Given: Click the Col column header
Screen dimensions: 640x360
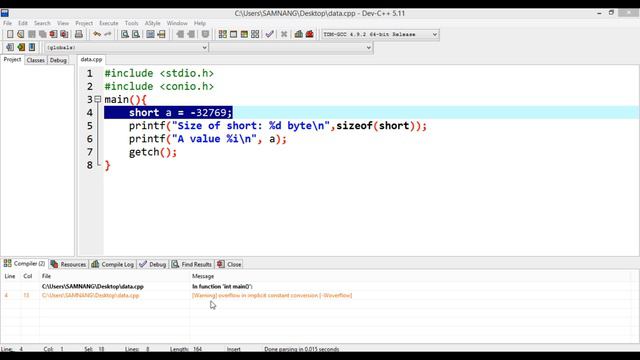Looking at the screenshot, I should [28, 276].
